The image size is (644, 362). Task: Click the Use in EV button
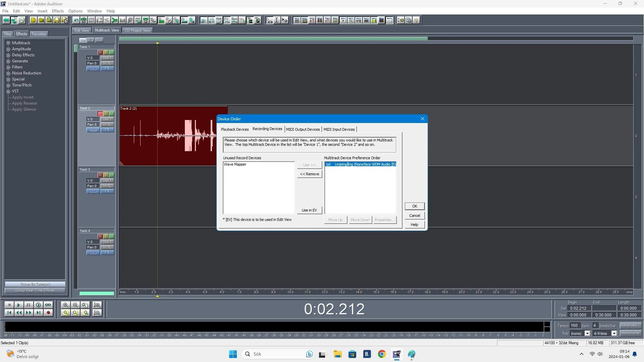(x=309, y=210)
